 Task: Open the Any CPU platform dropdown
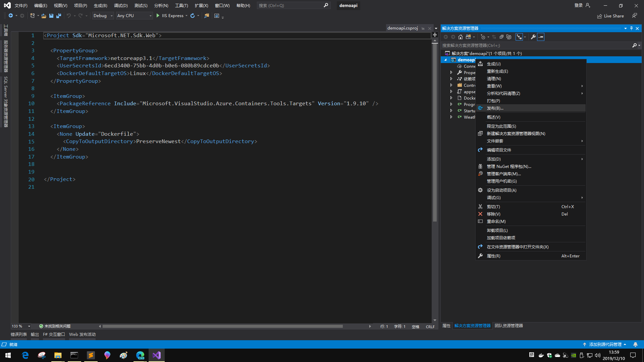point(134,16)
